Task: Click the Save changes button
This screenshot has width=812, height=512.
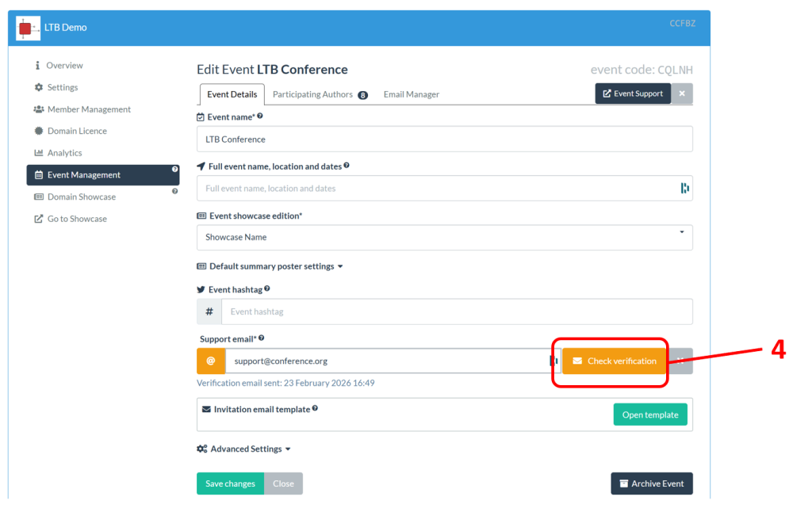Action: [x=230, y=483]
